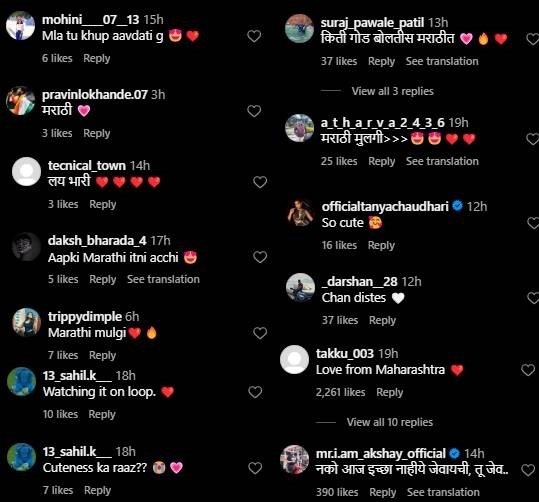Screen dimensions: 539x502
Task: Open officialtanyachaudhari's profile picture
Action: pyautogui.click(x=300, y=213)
